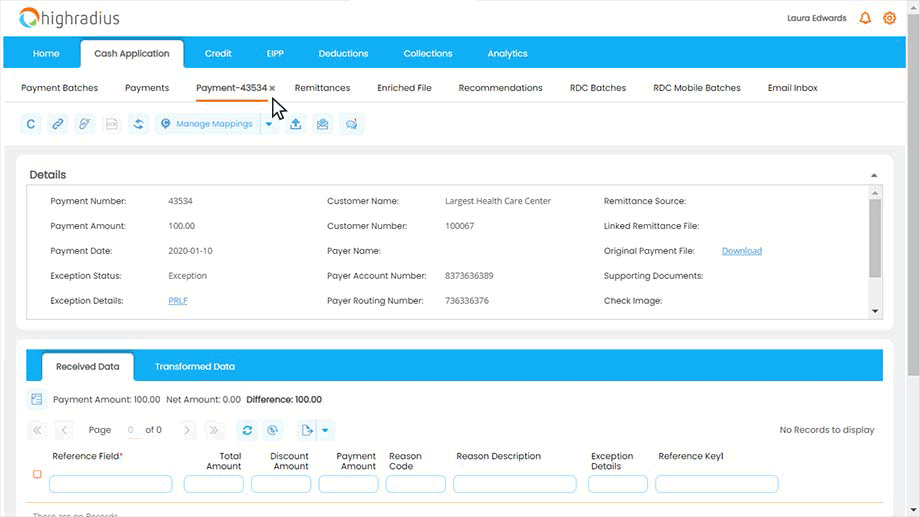Click the upload toolbar icon
Image resolution: width=920 pixels, height=517 pixels.
pos(296,124)
